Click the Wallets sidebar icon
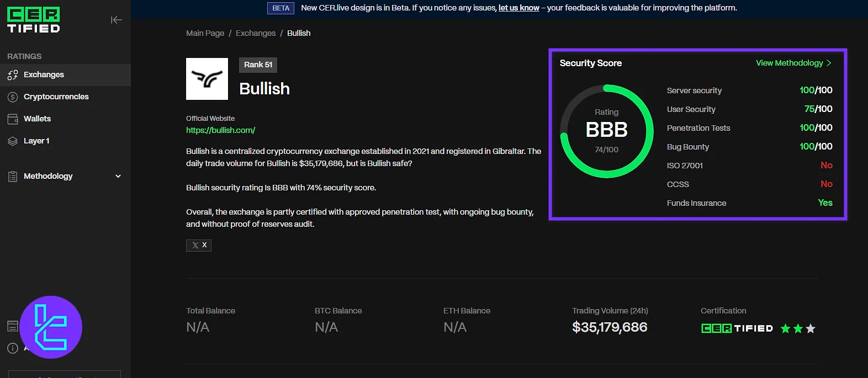The image size is (868, 378). pos(13,119)
